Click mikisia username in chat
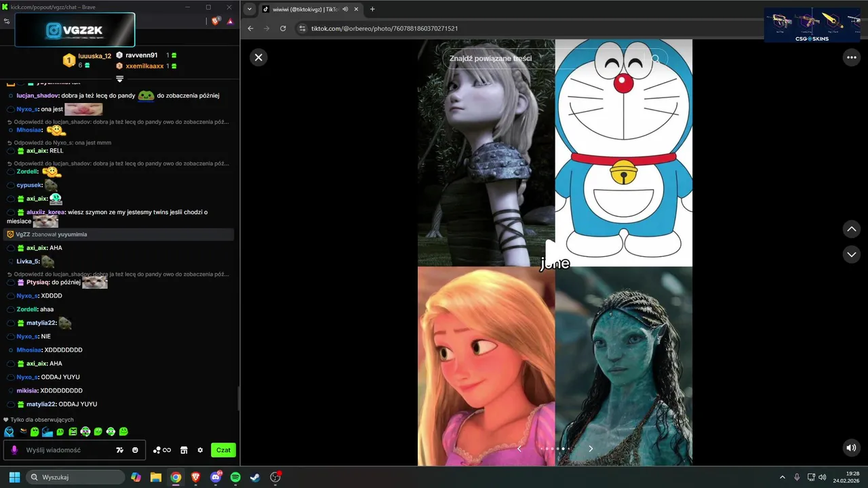The width and height of the screenshot is (868, 488). point(27,390)
